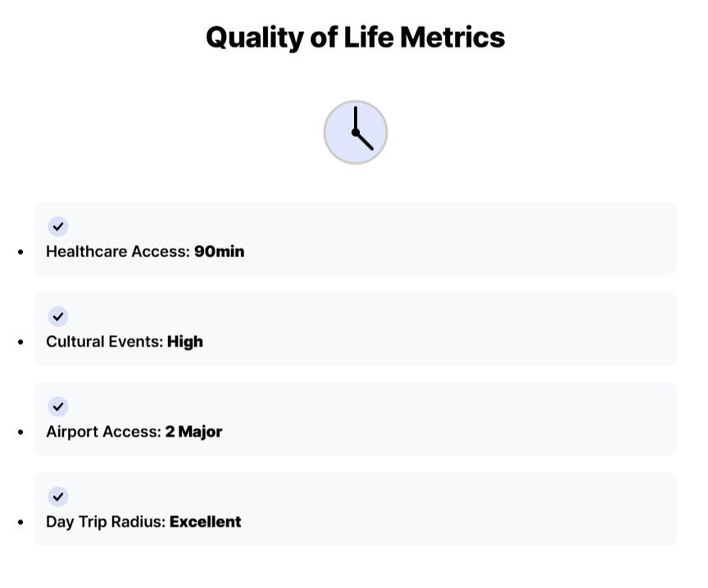Click the Healthcare Access label
708x588 pixels.
pyautogui.click(x=118, y=251)
